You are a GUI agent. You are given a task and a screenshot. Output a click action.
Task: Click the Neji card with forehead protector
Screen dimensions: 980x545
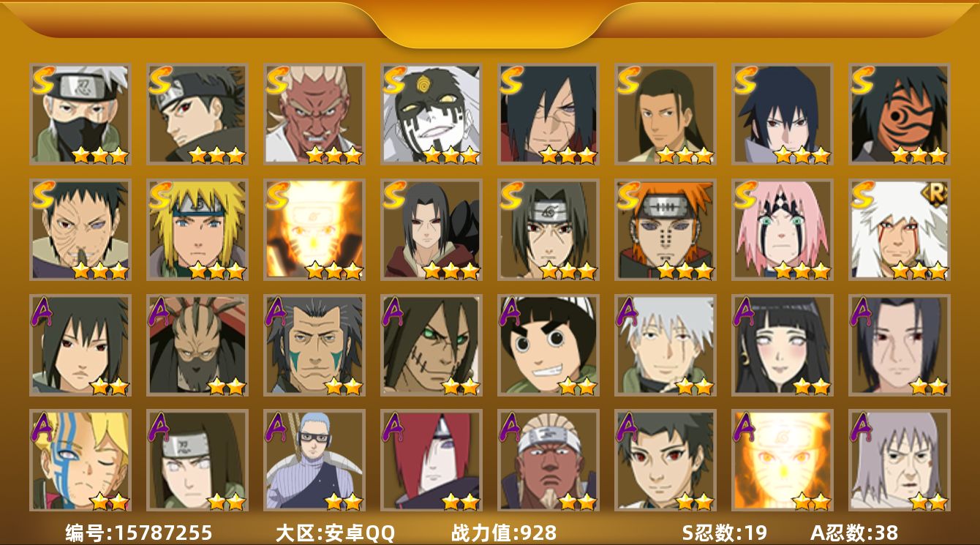(x=197, y=460)
